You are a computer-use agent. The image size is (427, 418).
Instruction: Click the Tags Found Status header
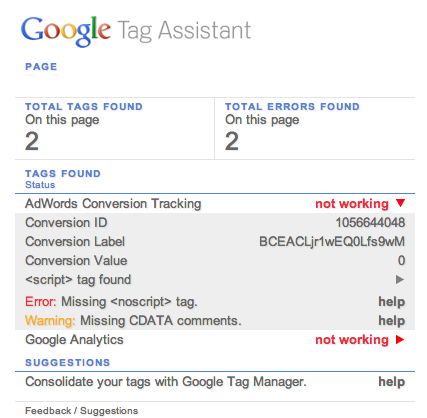63,178
